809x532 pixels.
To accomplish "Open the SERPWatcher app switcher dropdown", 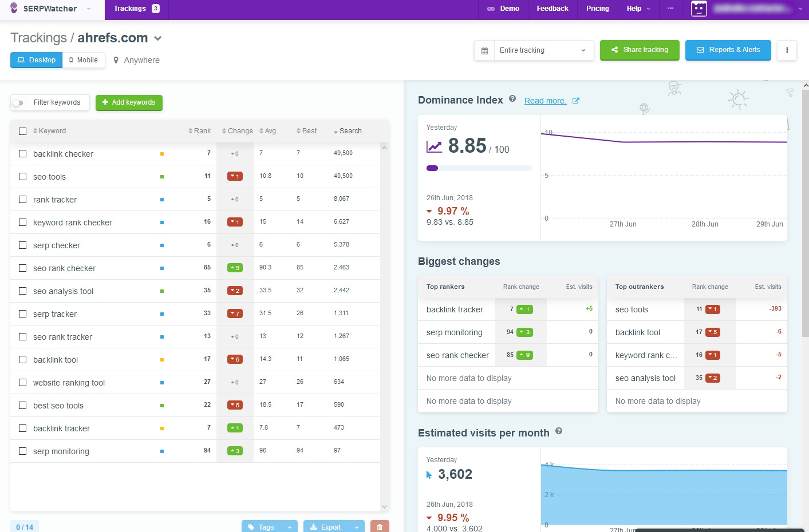I will [89, 9].
